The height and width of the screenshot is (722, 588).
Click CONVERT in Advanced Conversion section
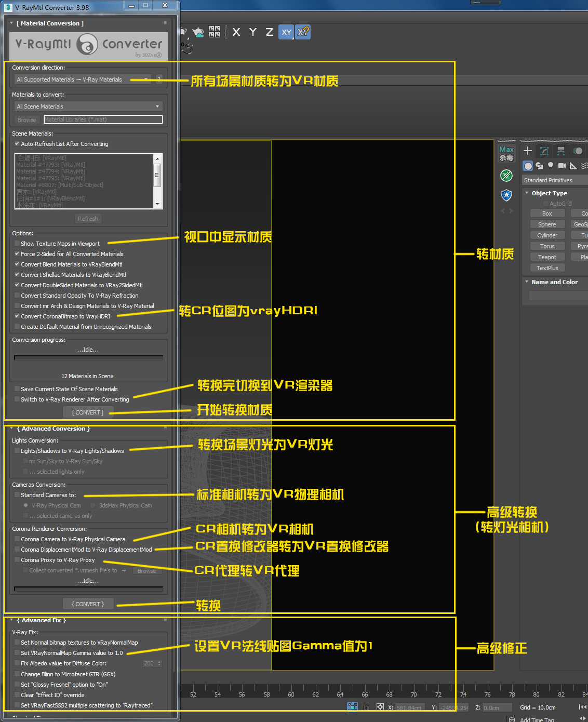88,604
